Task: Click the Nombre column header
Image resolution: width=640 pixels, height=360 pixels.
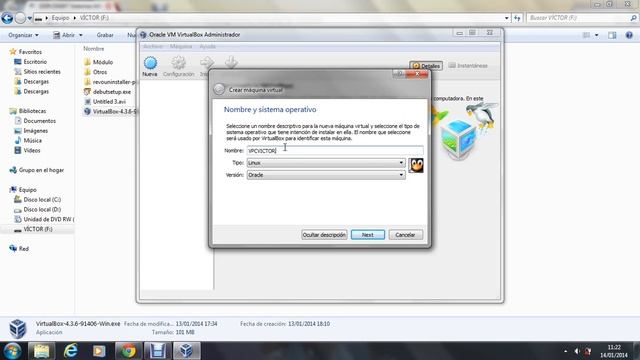Action: [93, 49]
